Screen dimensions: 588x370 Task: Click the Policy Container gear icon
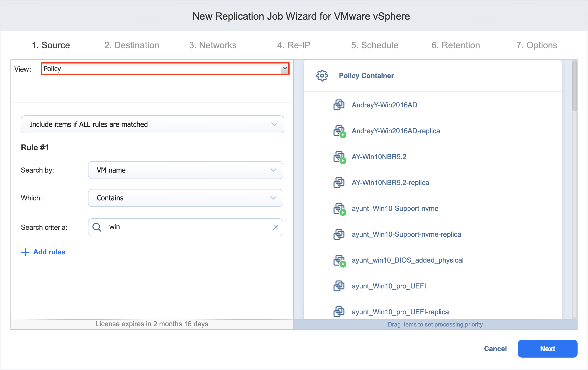(x=322, y=76)
